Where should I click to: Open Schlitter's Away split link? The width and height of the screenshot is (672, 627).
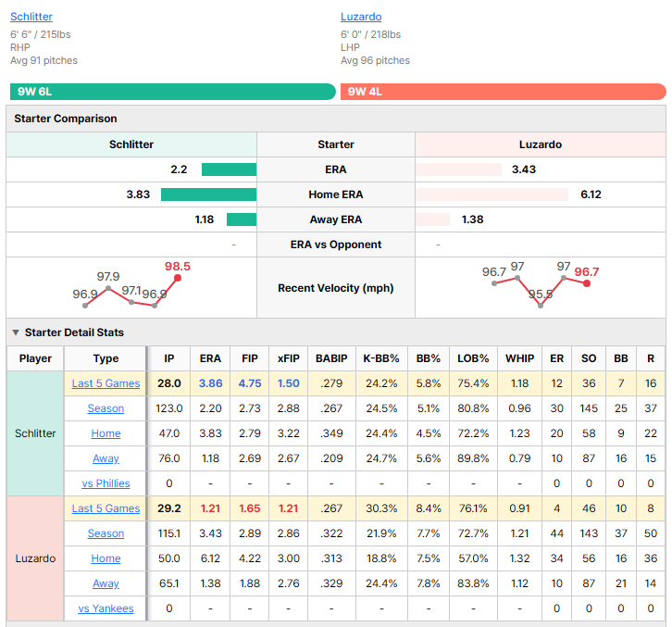106,458
